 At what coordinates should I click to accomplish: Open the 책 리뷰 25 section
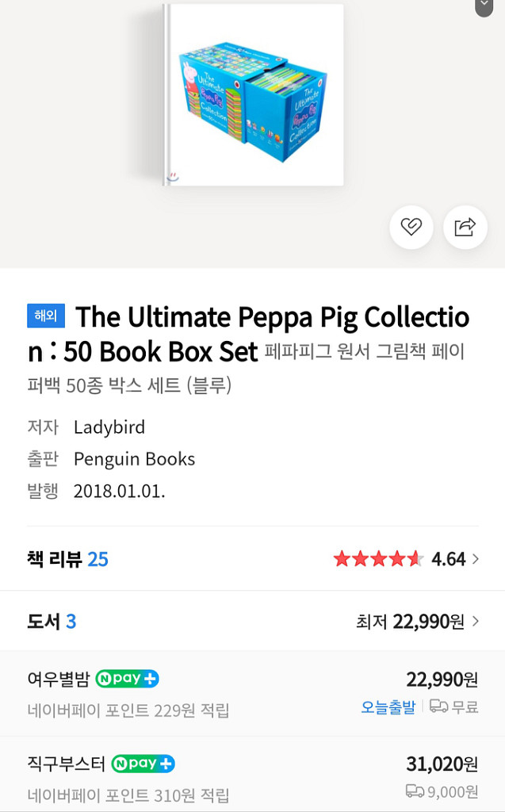pyautogui.click(x=67, y=559)
